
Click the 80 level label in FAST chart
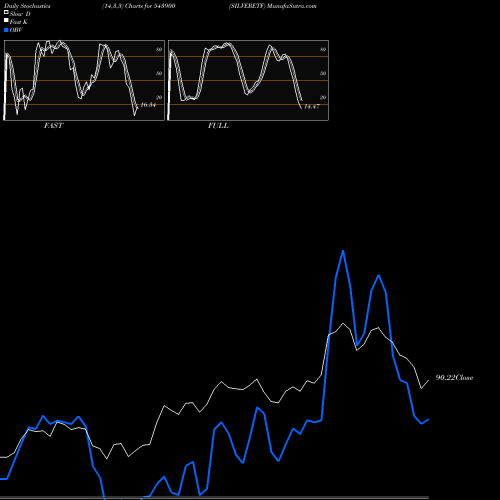click(x=159, y=49)
